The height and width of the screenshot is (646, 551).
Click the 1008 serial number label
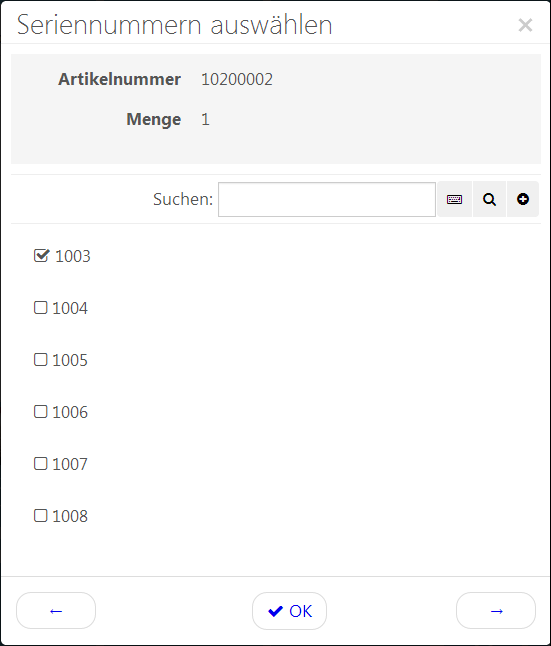[x=70, y=516]
